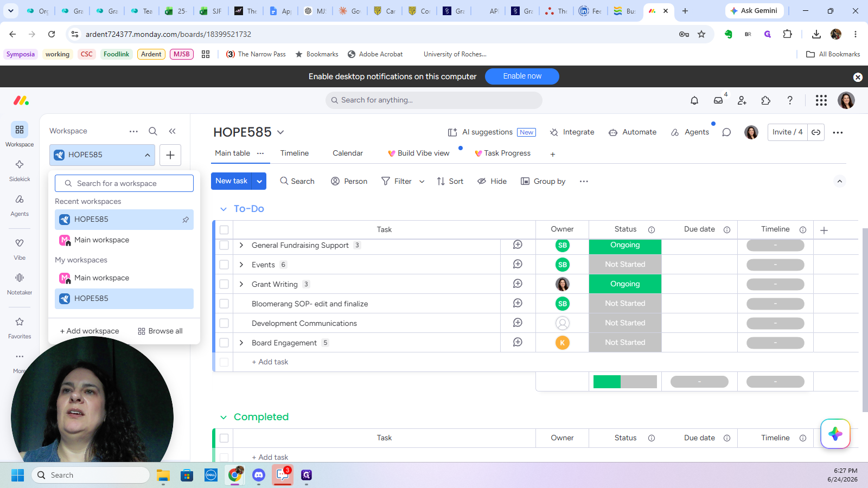This screenshot has width=868, height=488.
Task: Open workspace three-dot options menu
Action: click(133, 131)
